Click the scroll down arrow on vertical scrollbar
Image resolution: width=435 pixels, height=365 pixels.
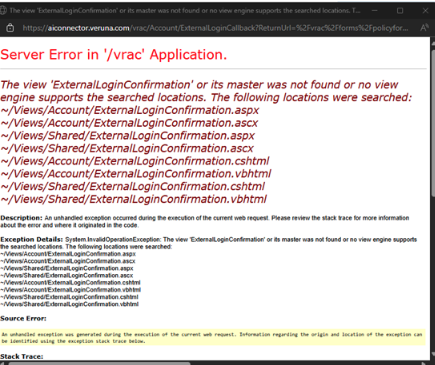click(x=433, y=355)
